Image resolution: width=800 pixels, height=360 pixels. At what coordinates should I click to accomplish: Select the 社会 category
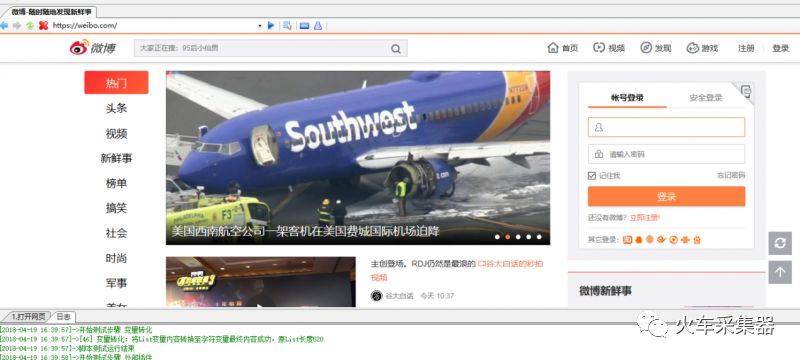point(116,233)
